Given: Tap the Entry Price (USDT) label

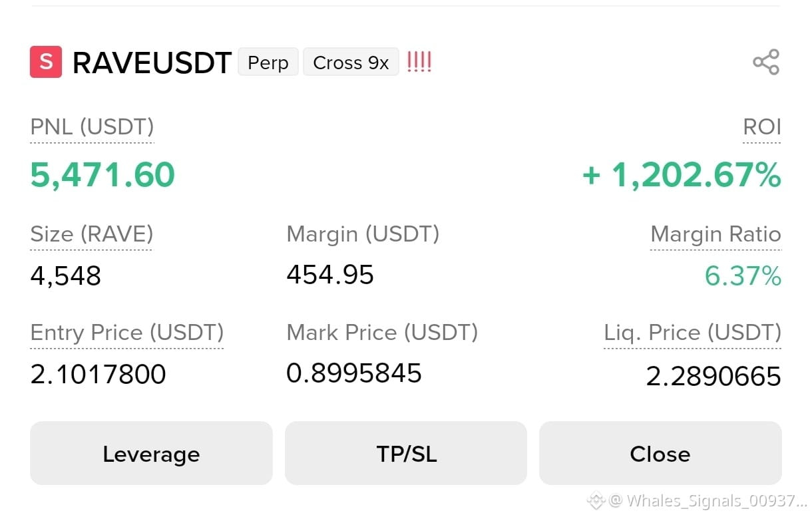Looking at the screenshot, I should [126, 333].
